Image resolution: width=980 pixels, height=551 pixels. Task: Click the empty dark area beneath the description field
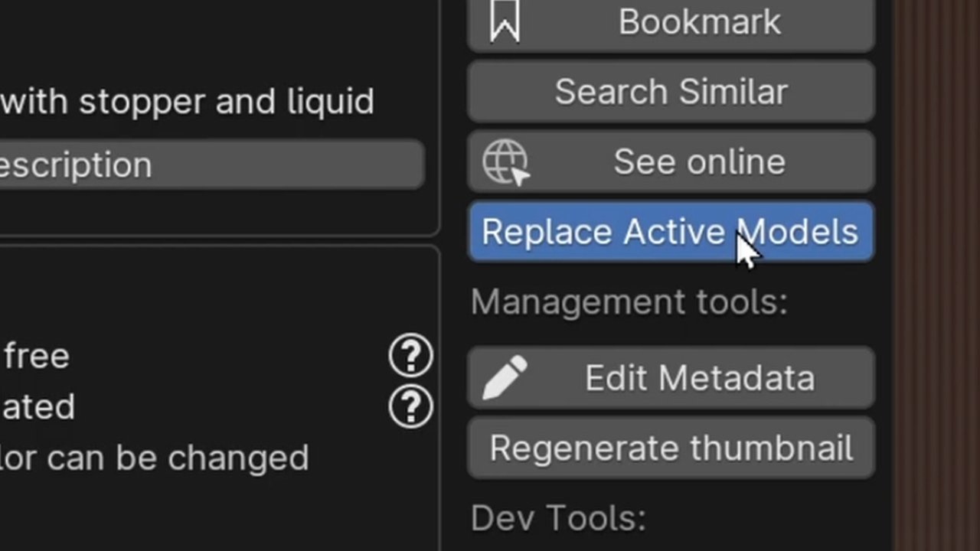click(218, 210)
